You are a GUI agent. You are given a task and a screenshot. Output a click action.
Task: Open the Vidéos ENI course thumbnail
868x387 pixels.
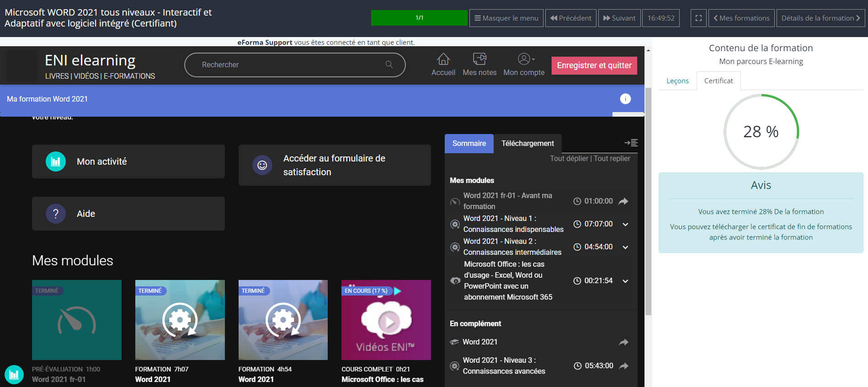tap(386, 320)
